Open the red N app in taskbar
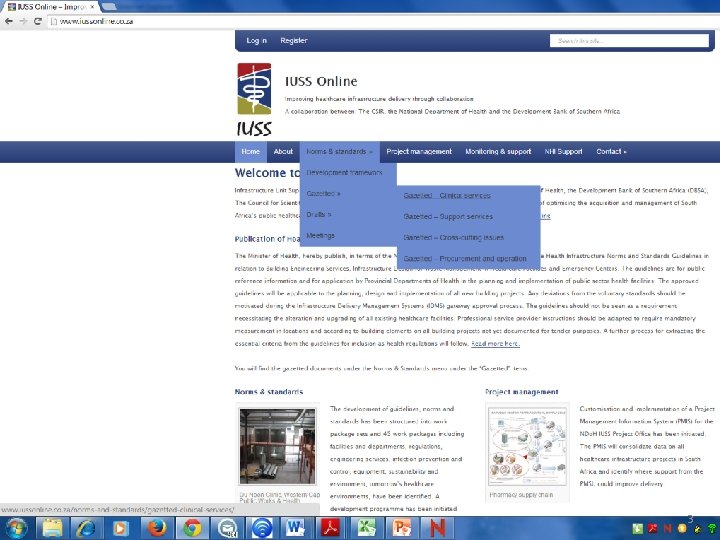Viewport: 720px width, 540px height. tap(437, 529)
